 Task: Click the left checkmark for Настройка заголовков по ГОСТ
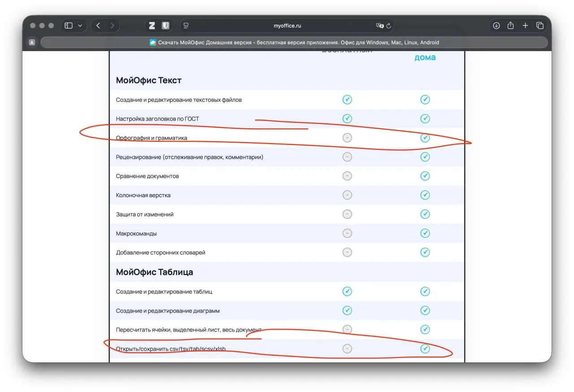(347, 118)
